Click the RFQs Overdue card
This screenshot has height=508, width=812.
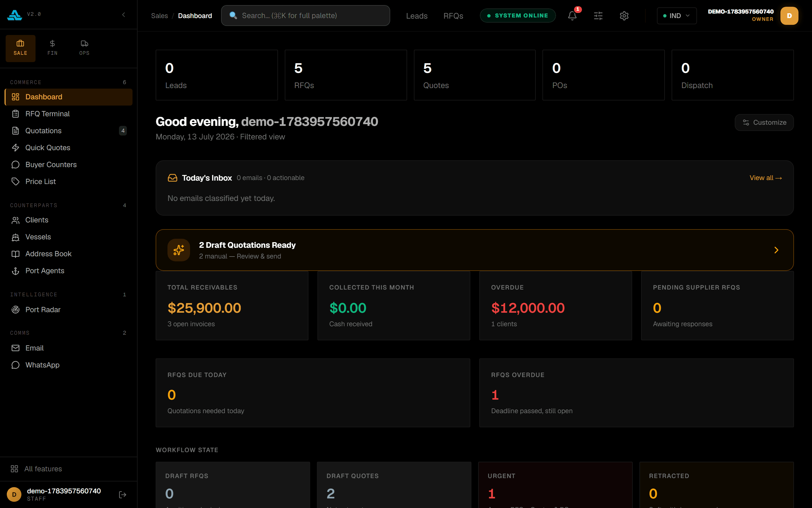(x=636, y=393)
